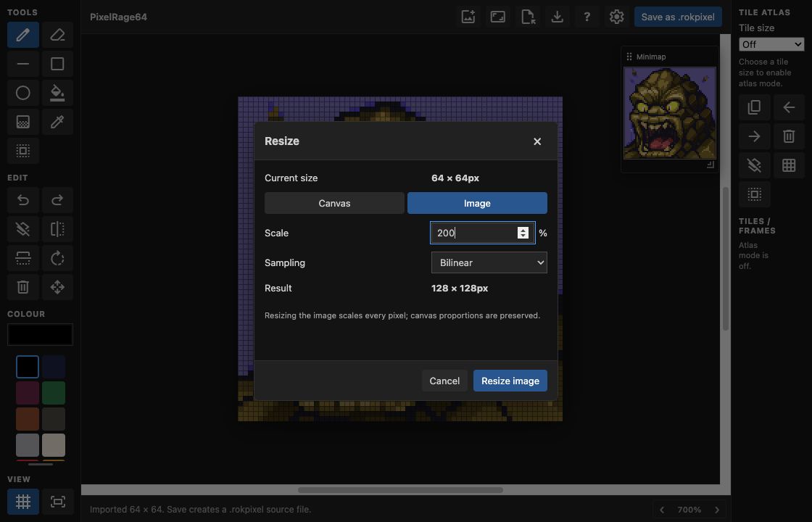Screen dimensions: 812x522
Task: Click the left arrow icon in Tile Atlas
Action: (x=789, y=107)
